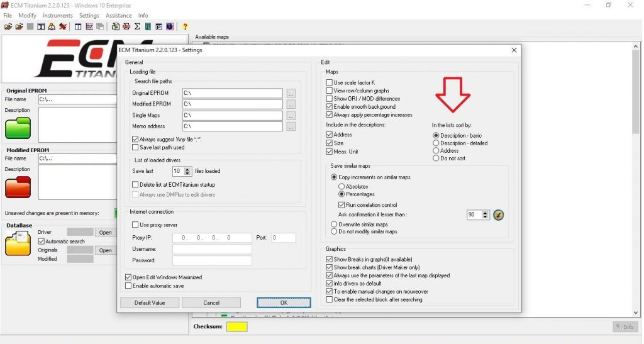Confirm settings with OK button
This screenshot has height=344, width=644.
284,302
